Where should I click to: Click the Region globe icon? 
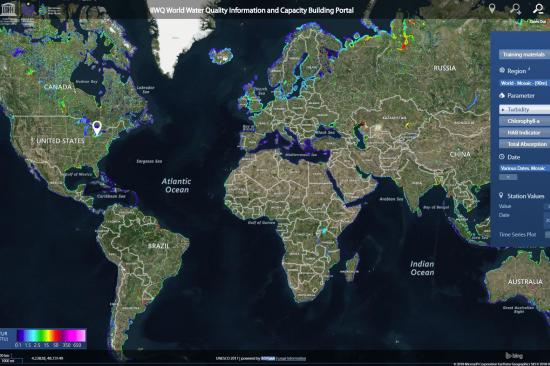pyautogui.click(x=502, y=71)
